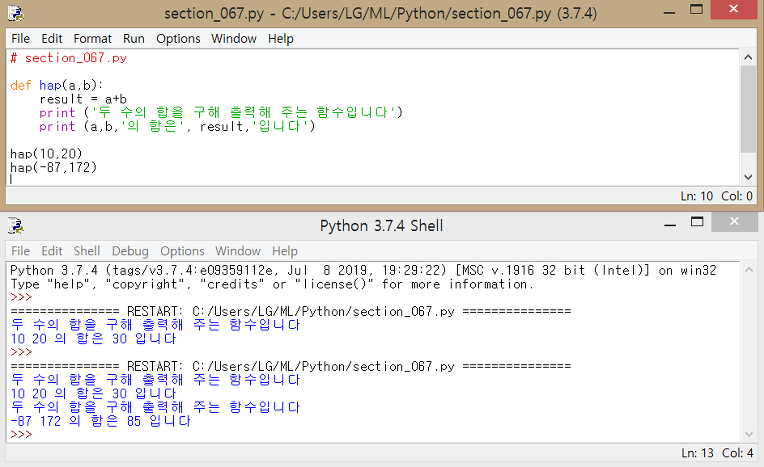Click the print line containing 'result'
This screenshot has height=467, width=764.
pos(177,126)
